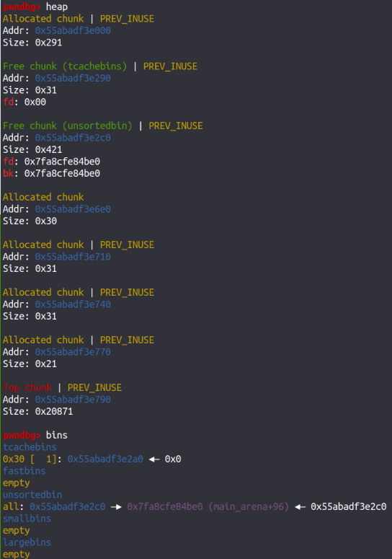This screenshot has width=392, height=559.
Task: Click the Top chunk address 0x55abadf3e790
Action: click(73, 400)
